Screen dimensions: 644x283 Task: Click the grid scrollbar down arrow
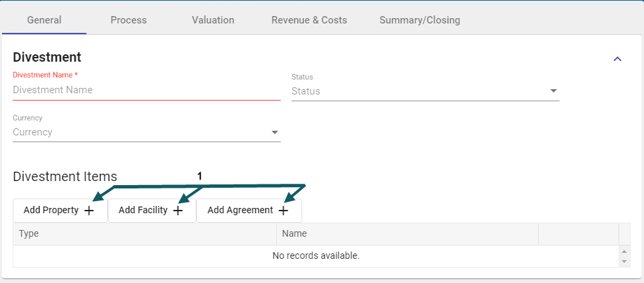click(625, 261)
